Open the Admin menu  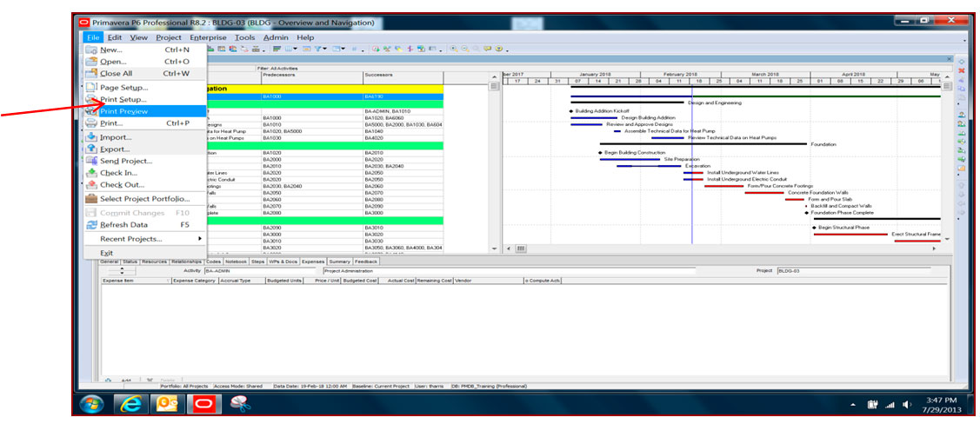pos(276,37)
